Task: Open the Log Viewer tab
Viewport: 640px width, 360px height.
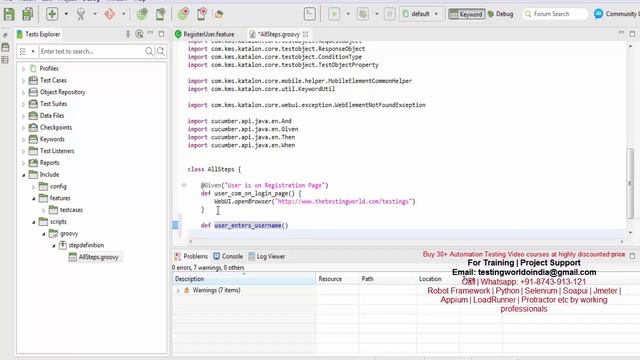Action: point(267,256)
